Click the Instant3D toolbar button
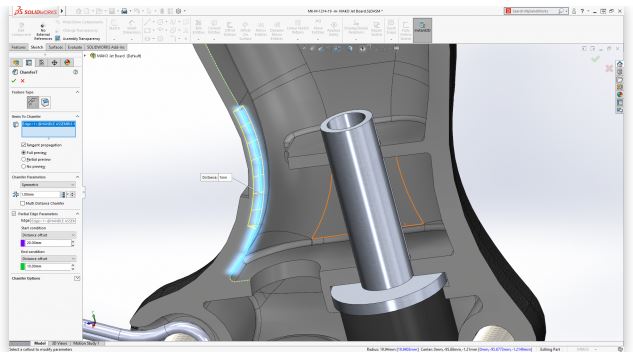This screenshot has width=633, height=360. click(x=422, y=30)
